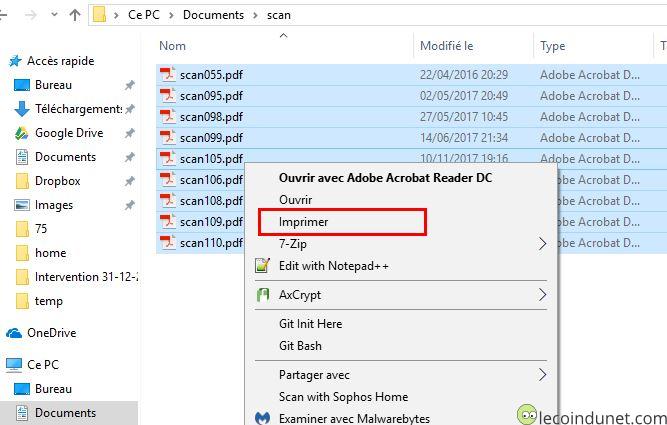Open the 7-Zip submenu entry

293,244
